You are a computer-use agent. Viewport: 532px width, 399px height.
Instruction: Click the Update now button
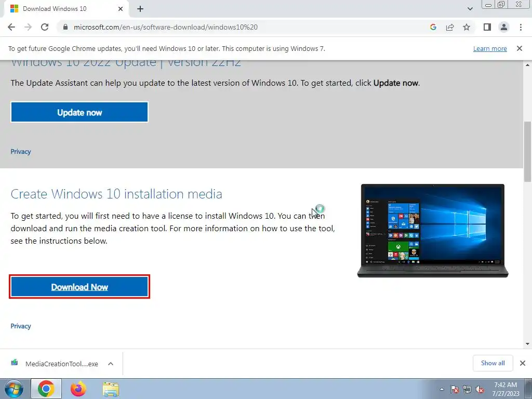[x=79, y=112]
